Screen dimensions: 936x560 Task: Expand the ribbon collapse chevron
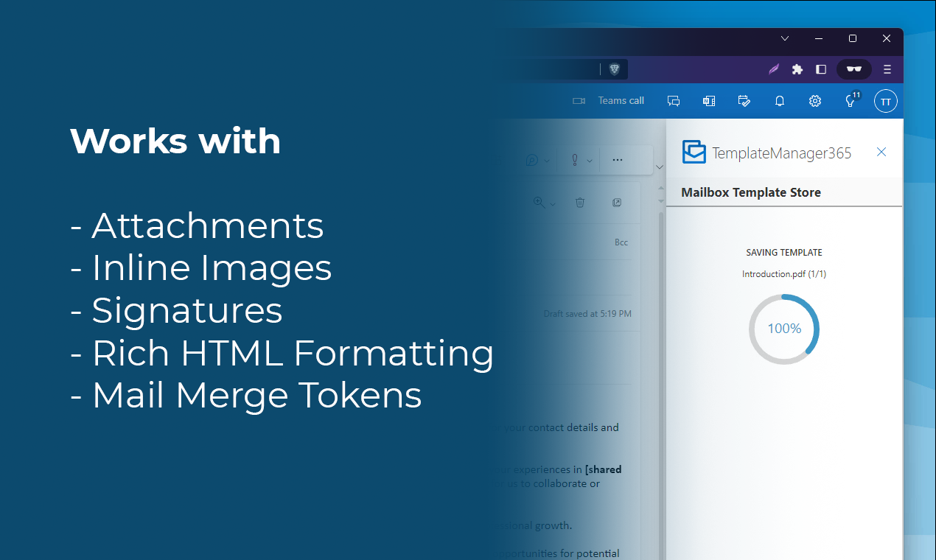click(660, 168)
